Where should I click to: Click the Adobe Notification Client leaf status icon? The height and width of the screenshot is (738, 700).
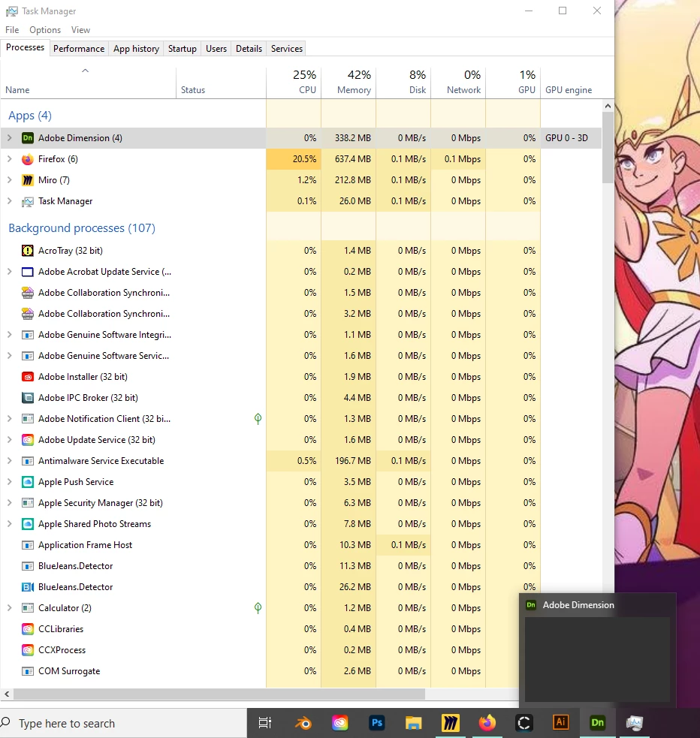(258, 418)
